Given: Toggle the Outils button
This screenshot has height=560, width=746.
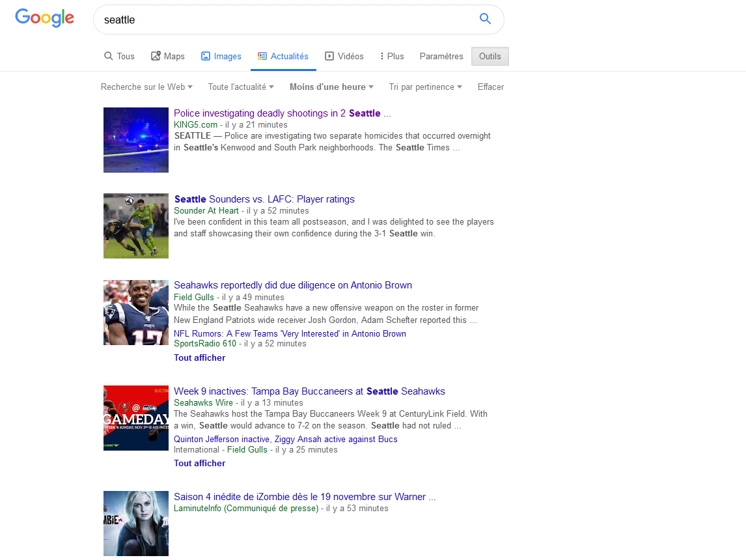Looking at the screenshot, I should click(490, 57).
